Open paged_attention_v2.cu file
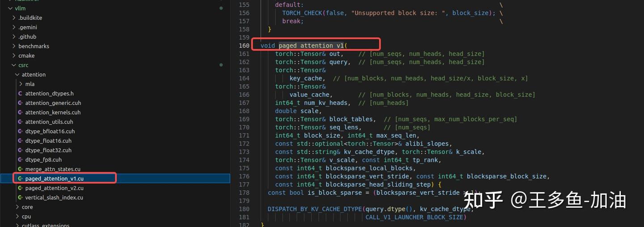This screenshot has width=644, height=227. [54, 188]
